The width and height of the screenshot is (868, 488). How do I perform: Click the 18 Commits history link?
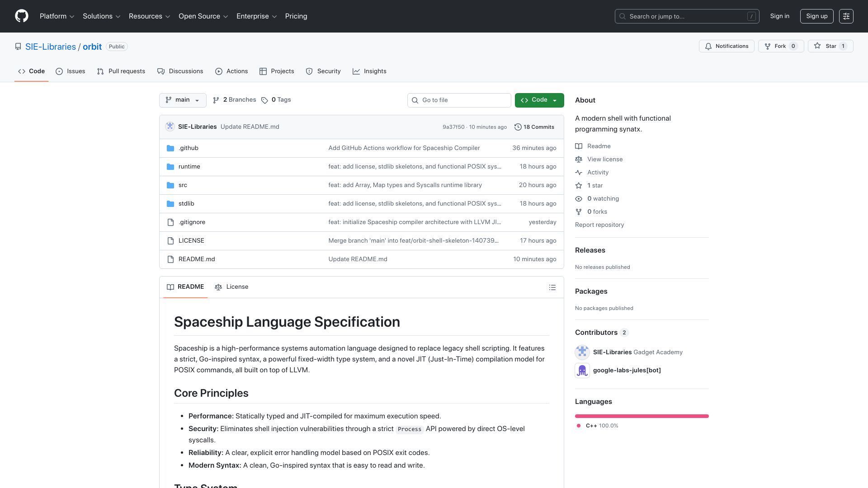pos(534,127)
